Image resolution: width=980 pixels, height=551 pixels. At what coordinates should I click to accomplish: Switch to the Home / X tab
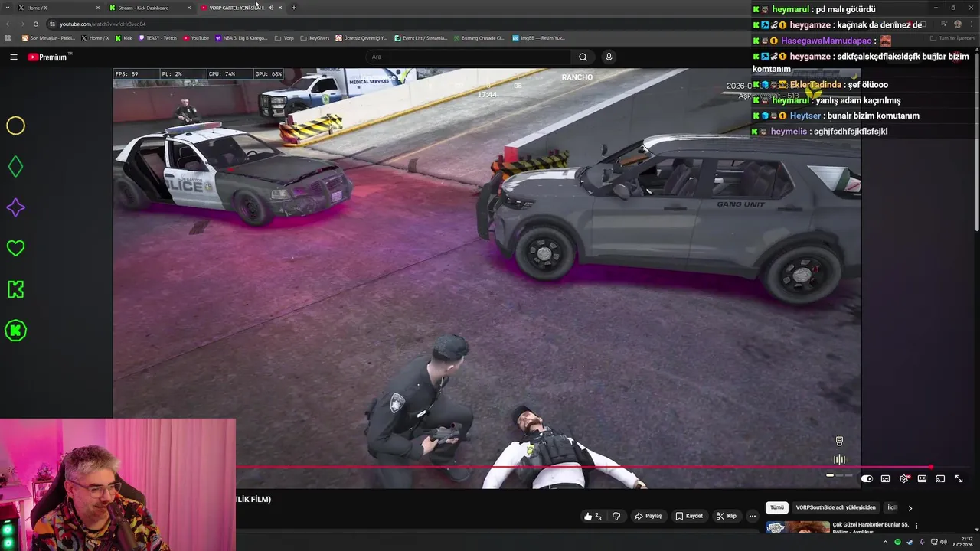pyautogui.click(x=57, y=8)
